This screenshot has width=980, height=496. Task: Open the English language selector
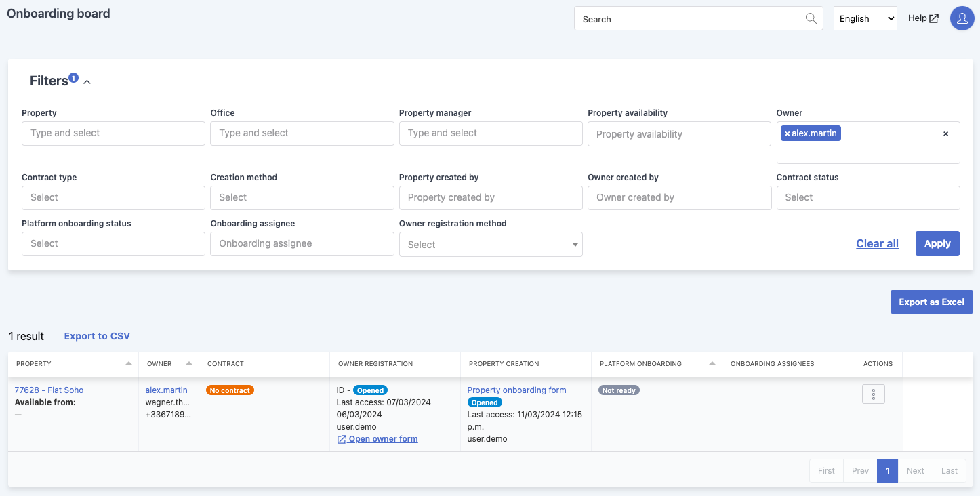[x=865, y=18]
